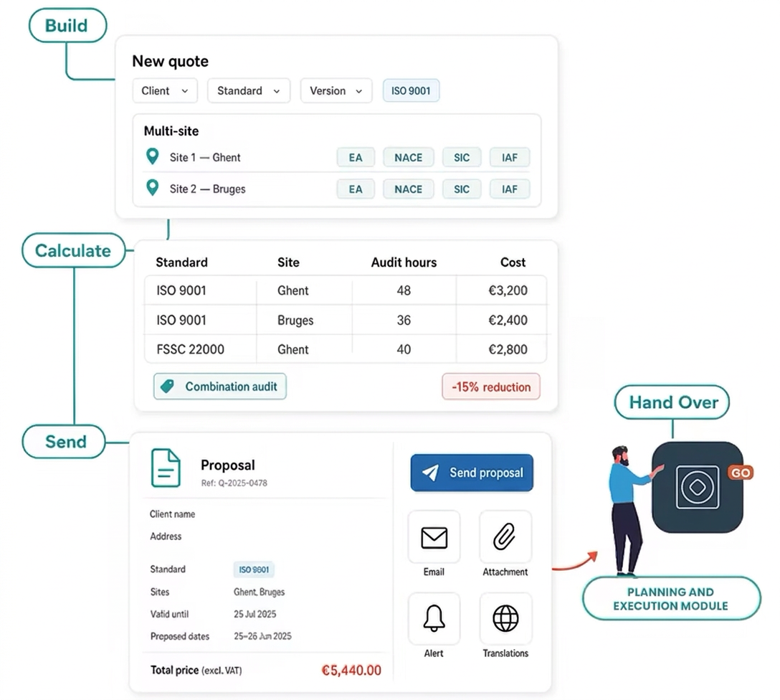Select the NACE tag for Site 1 Ghent
The image size is (780, 700).
coord(409,158)
